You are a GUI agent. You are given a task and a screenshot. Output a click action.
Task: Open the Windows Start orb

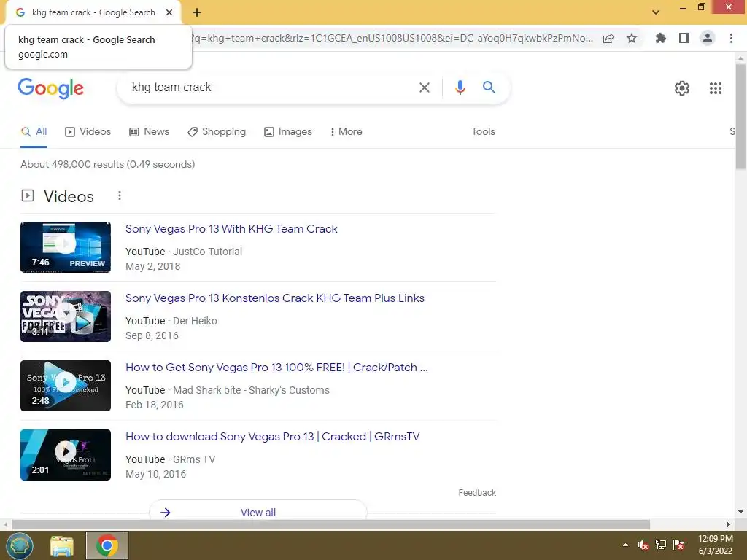(20, 545)
